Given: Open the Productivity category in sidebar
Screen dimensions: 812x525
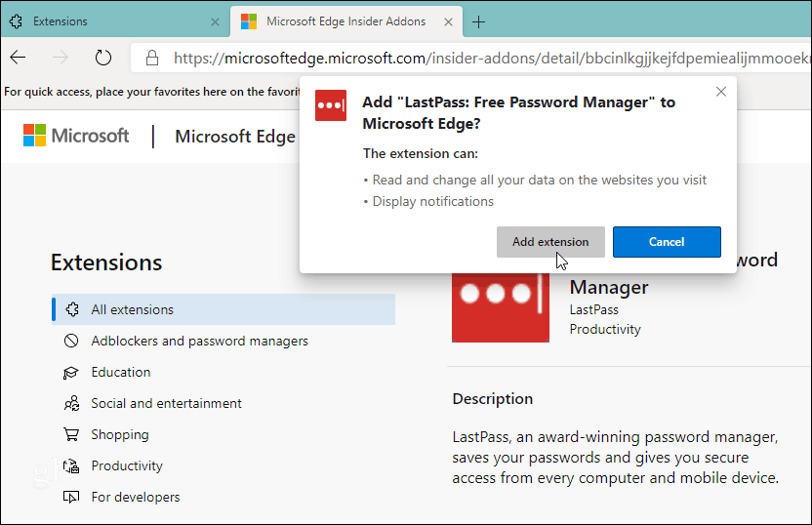Looking at the screenshot, I should coord(127,465).
